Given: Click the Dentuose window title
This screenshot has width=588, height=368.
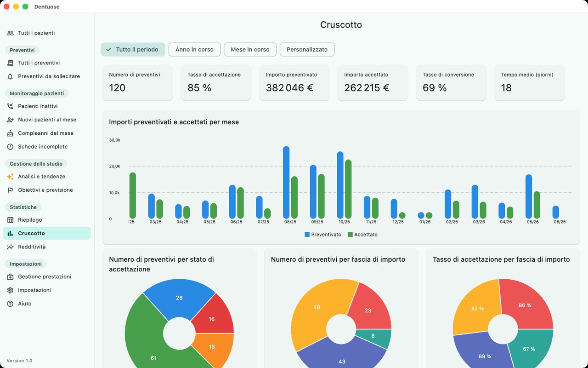Looking at the screenshot, I should [47, 7].
